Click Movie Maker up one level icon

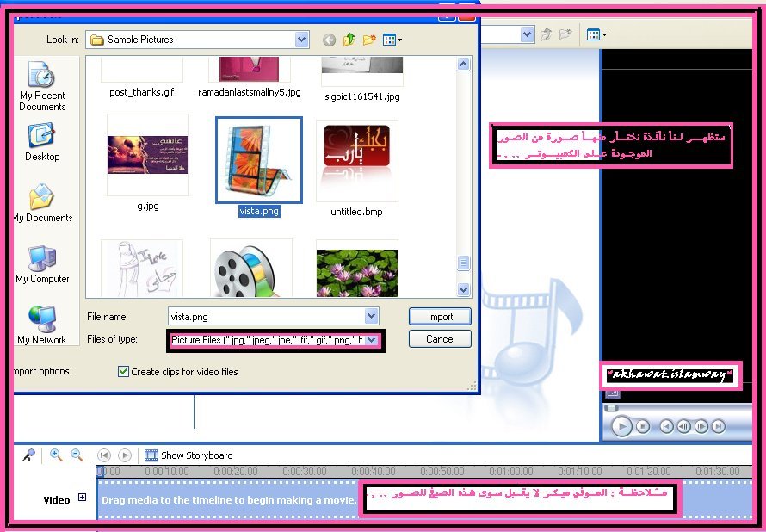click(x=547, y=34)
